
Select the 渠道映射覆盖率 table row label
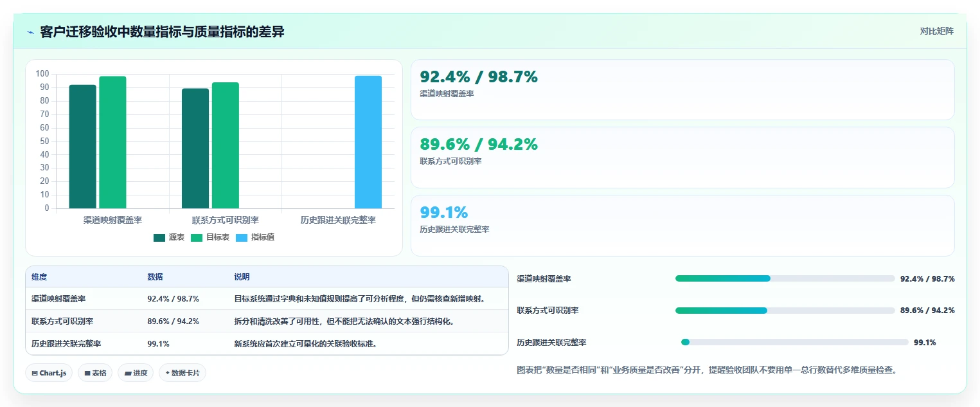coord(58,299)
